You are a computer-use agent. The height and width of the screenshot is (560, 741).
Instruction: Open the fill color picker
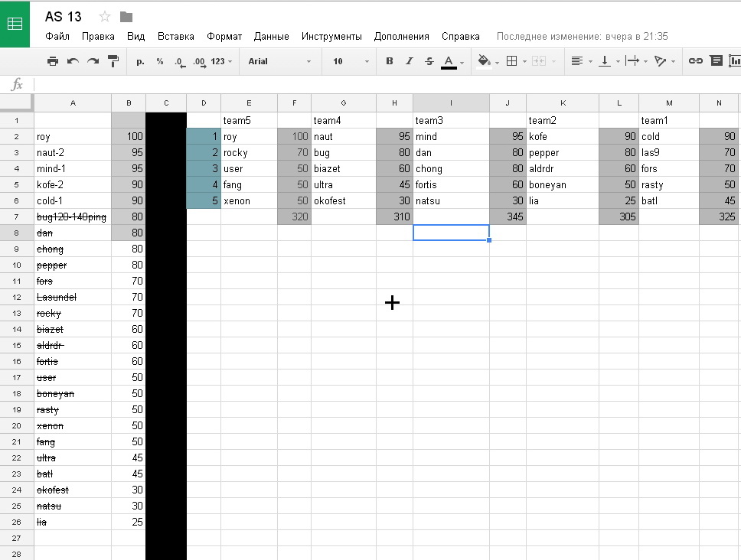(x=484, y=61)
